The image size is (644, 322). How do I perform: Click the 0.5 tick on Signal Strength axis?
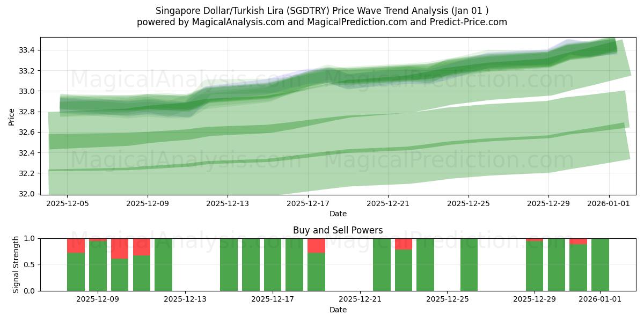click(x=30, y=265)
